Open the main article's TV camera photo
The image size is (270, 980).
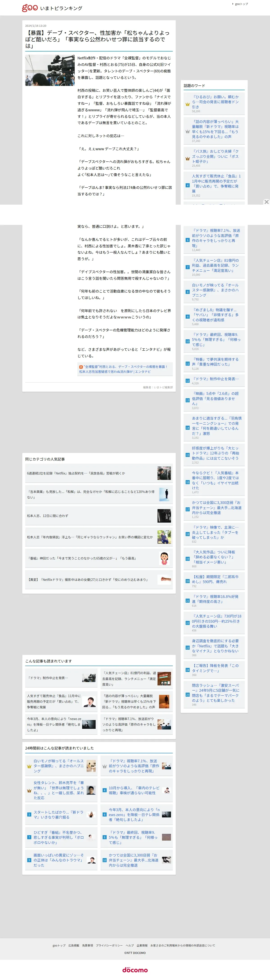(x=50, y=70)
